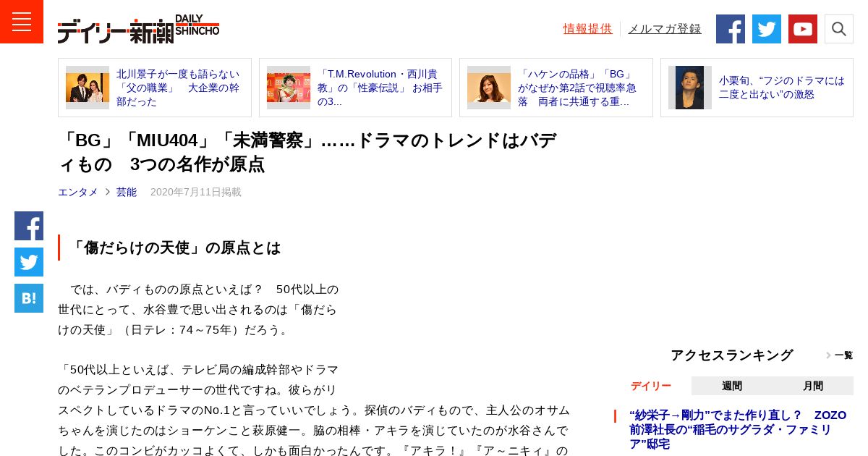The height and width of the screenshot is (456, 868).
Task: Share via Hatena Bookmark B! icon
Action: [x=29, y=298]
